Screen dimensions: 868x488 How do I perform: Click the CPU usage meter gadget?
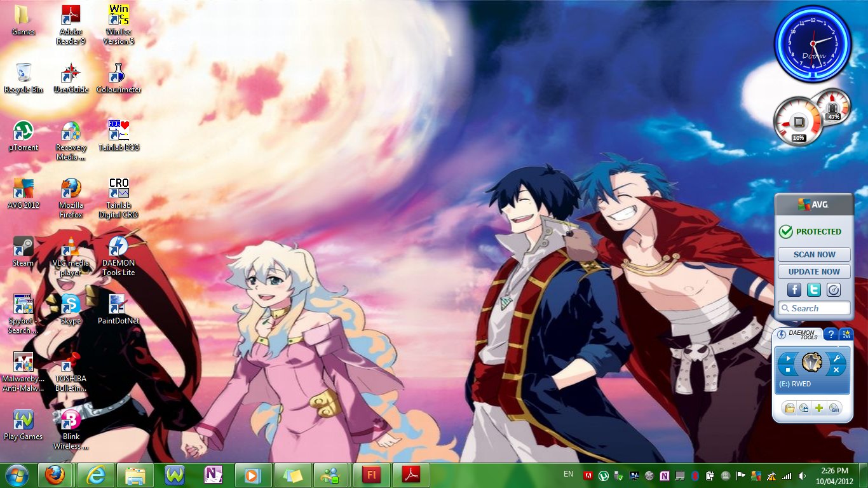point(798,121)
